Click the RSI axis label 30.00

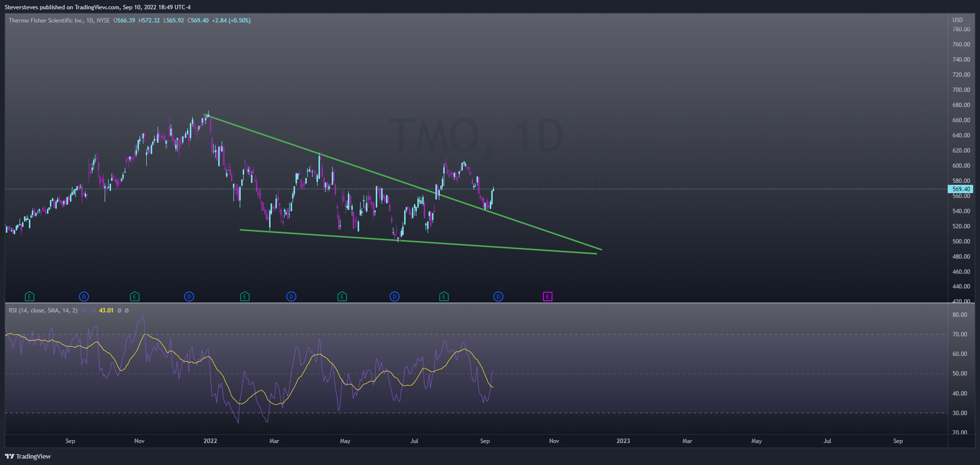[960, 413]
